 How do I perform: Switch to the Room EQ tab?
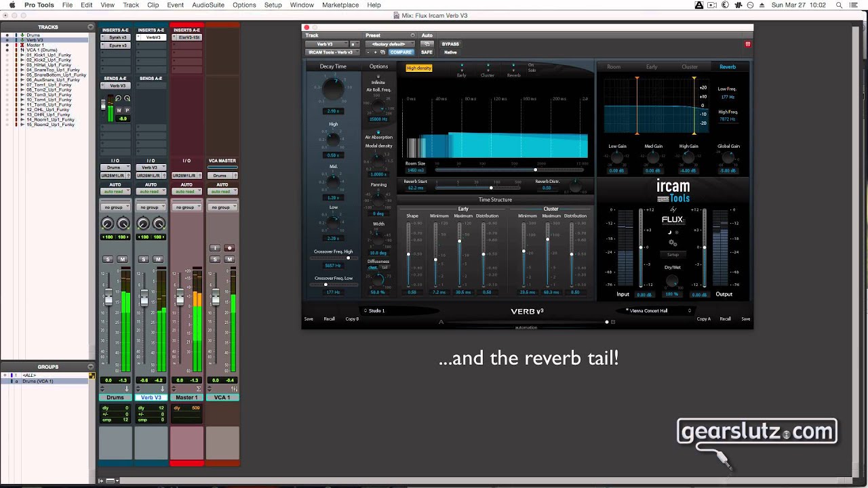click(614, 66)
